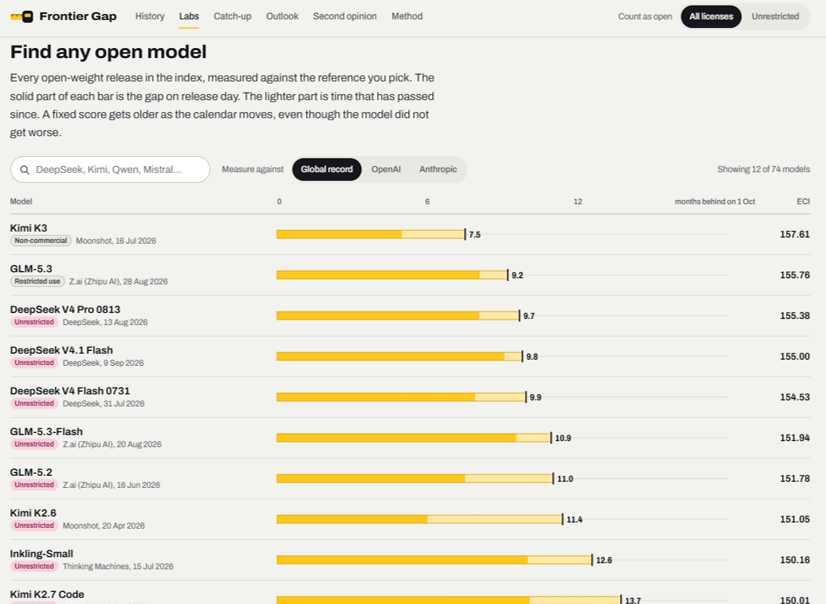The width and height of the screenshot is (826, 604).
Task: Focus the model search field
Action: click(x=110, y=170)
